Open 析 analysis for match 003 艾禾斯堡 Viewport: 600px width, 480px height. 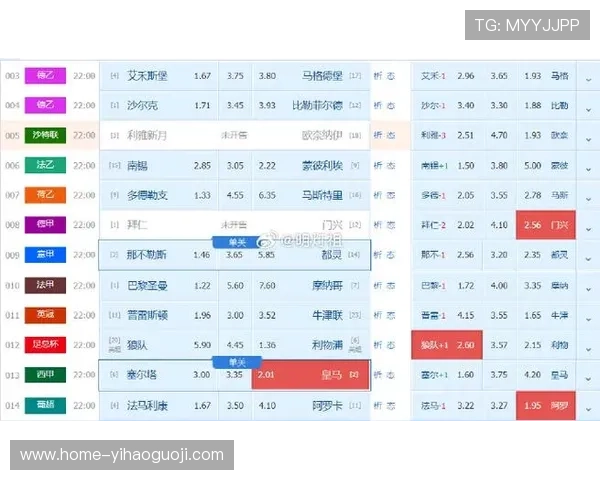pyautogui.click(x=378, y=76)
